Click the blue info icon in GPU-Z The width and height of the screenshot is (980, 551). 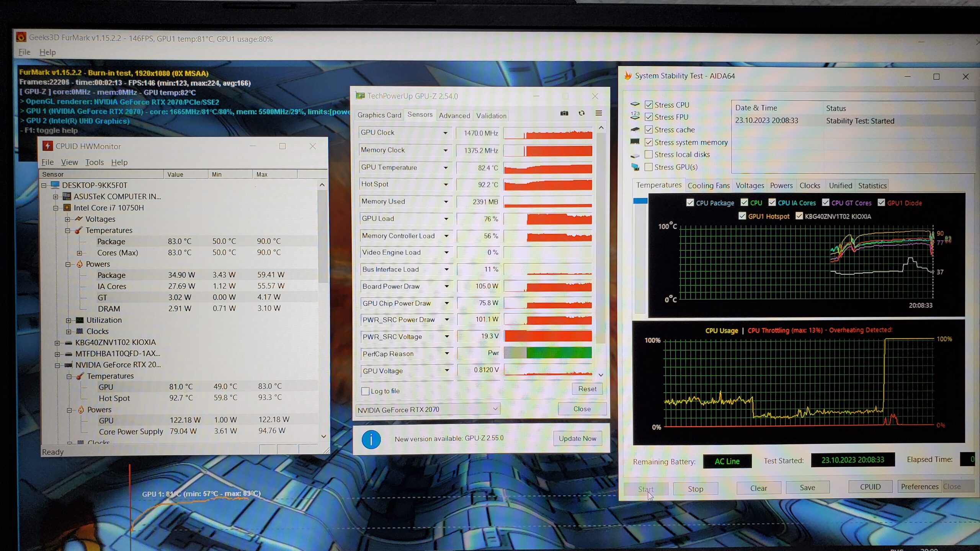[x=371, y=439]
